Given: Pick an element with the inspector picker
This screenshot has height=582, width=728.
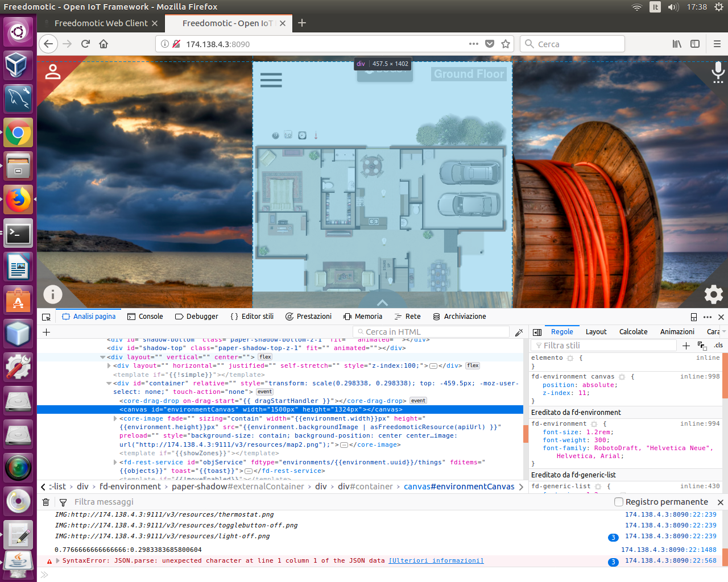Looking at the screenshot, I should [47, 317].
